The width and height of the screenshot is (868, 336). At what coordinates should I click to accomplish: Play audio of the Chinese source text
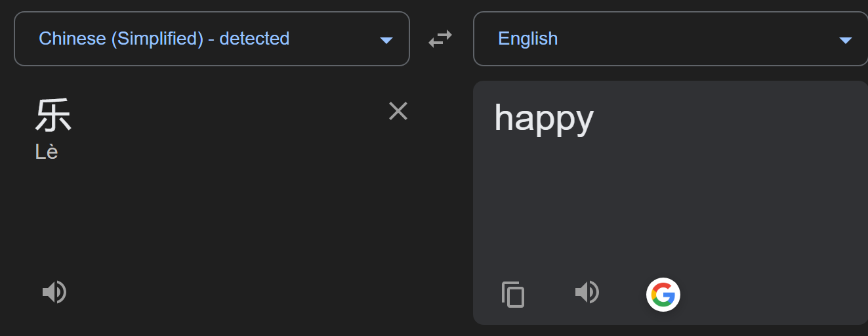[x=54, y=292]
